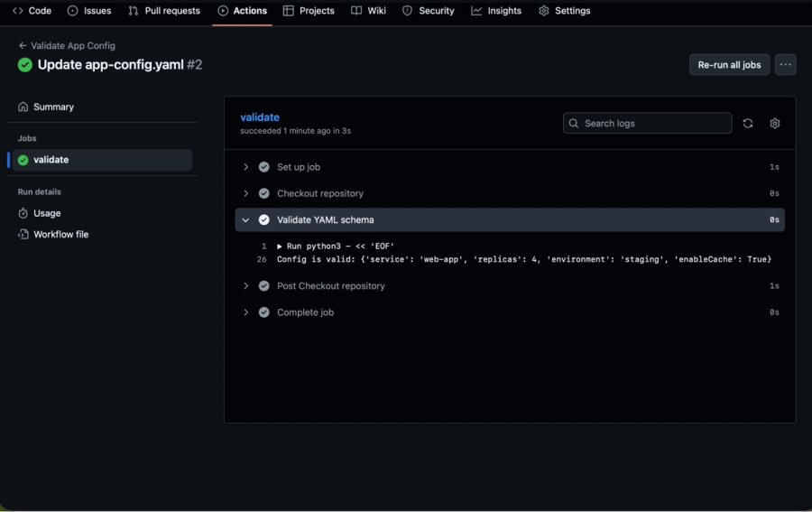Click the Post Checkout repository success checkmark
Screen dimensions: 812x512
click(x=264, y=286)
